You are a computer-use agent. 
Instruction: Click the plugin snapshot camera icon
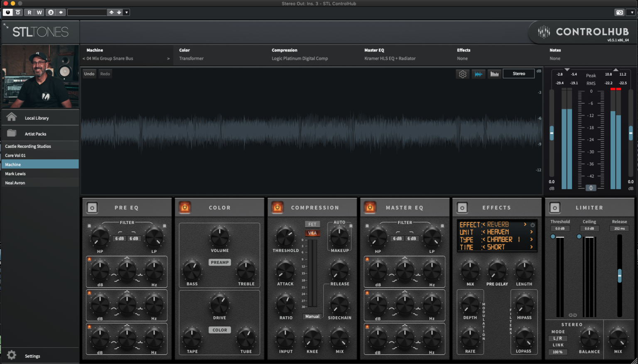click(619, 12)
